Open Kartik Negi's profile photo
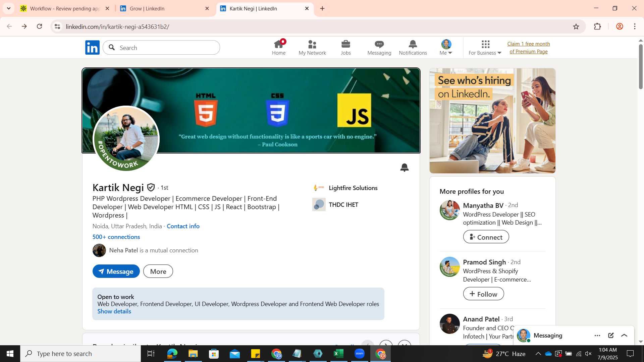Screen dimensions: 644x362 point(126,139)
